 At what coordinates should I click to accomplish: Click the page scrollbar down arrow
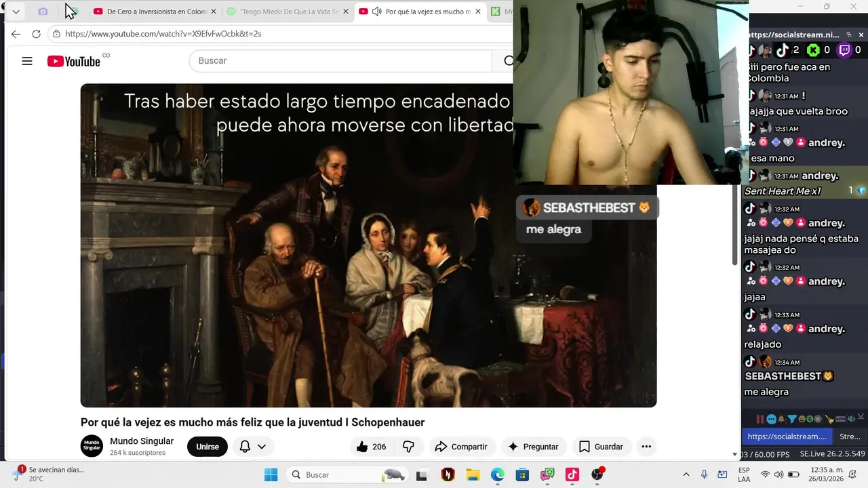(x=735, y=454)
